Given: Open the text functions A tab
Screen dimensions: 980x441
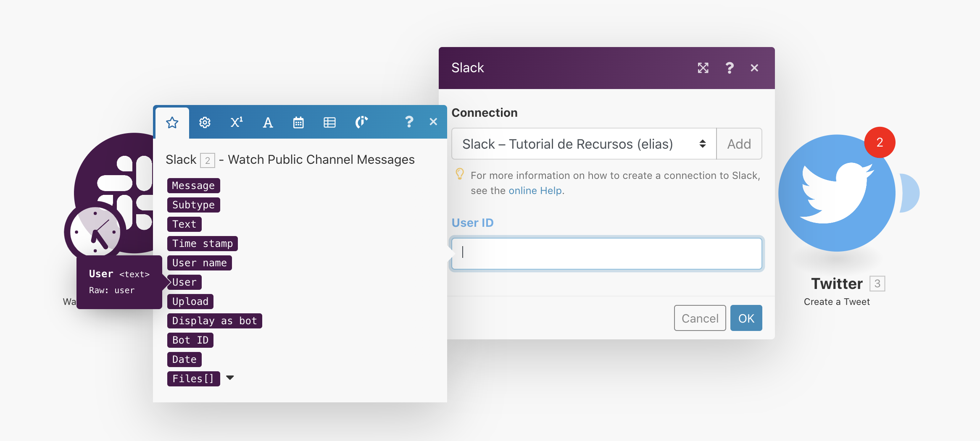Looking at the screenshot, I should tap(268, 123).
